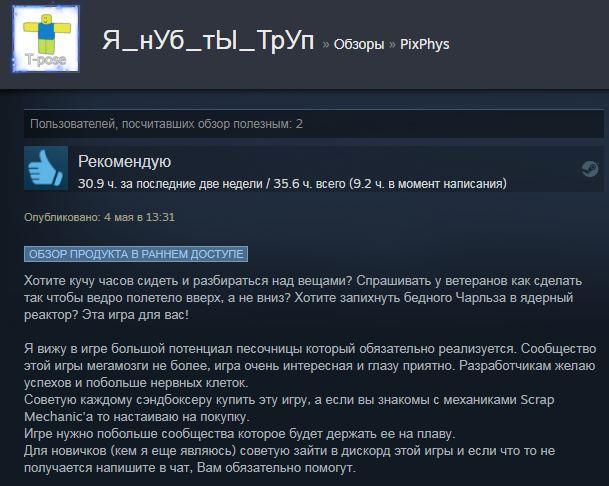Click first breadcrumb separator arrows
This screenshot has width=609, height=486.
[325, 45]
